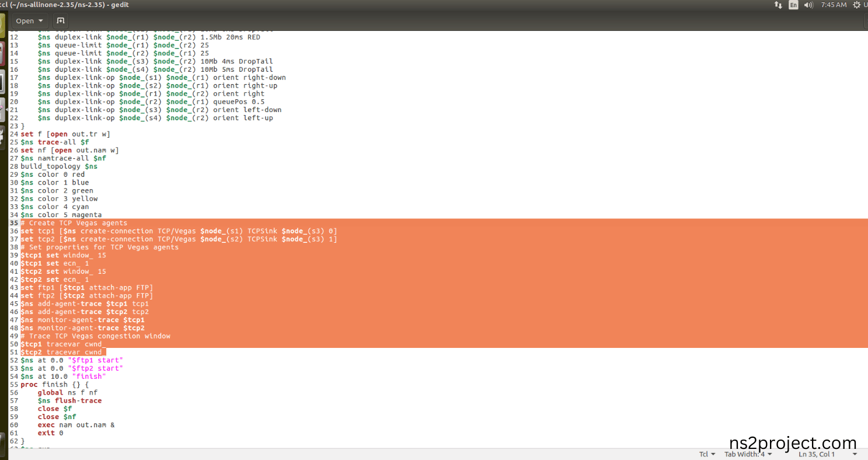Click '$ns flush-trace' line
Screen dimensions: 868x460
click(x=69, y=401)
